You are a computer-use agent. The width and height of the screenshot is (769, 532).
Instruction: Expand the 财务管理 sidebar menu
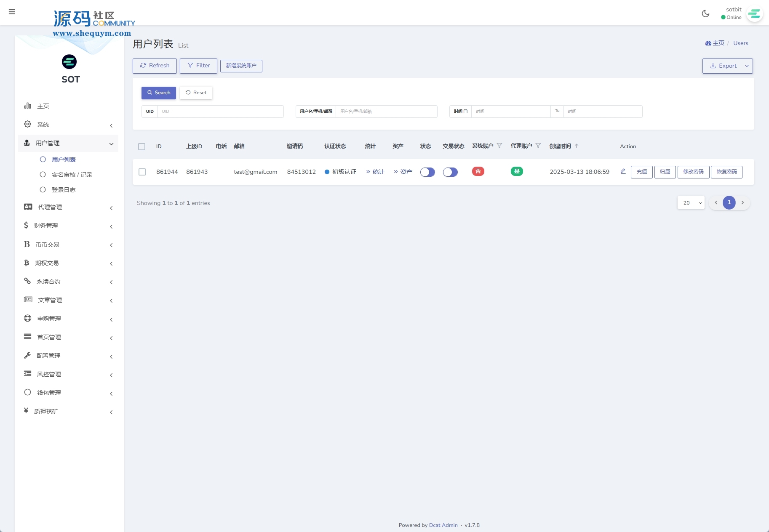(x=68, y=226)
